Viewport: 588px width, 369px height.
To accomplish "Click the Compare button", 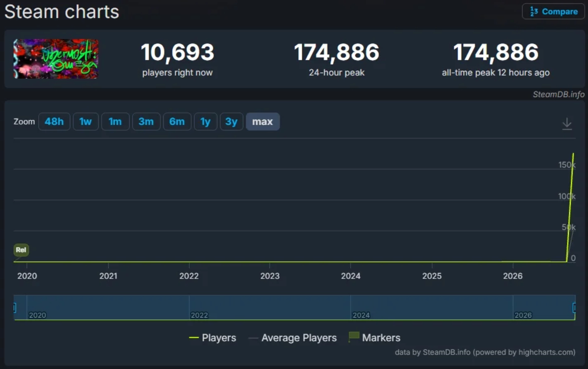I will point(553,12).
